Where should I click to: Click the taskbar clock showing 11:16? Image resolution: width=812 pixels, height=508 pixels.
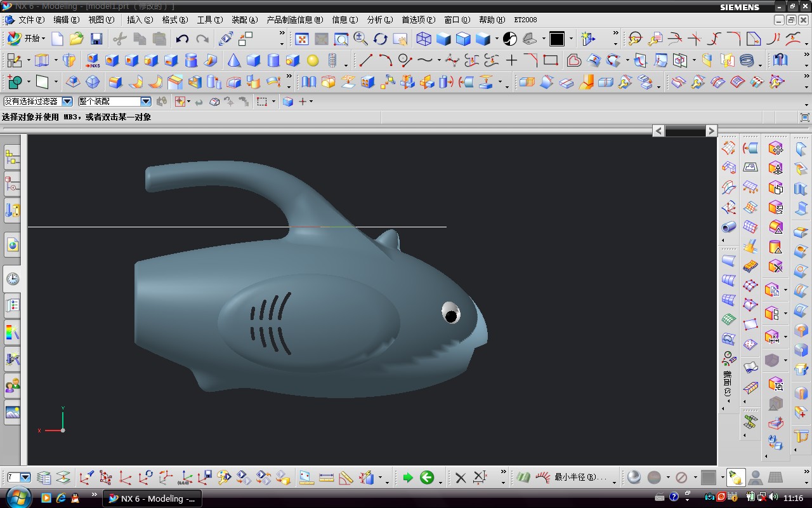point(793,498)
